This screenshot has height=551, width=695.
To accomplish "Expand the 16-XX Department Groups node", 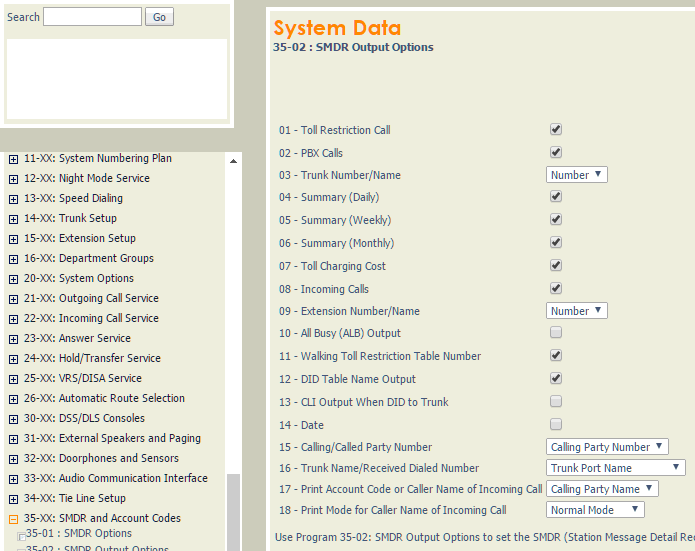I will click(13, 259).
